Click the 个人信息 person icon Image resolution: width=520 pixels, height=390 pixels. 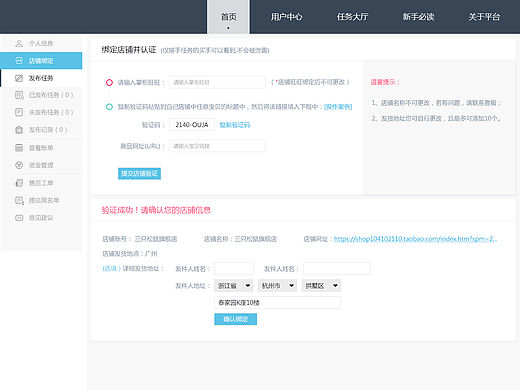click(19, 43)
